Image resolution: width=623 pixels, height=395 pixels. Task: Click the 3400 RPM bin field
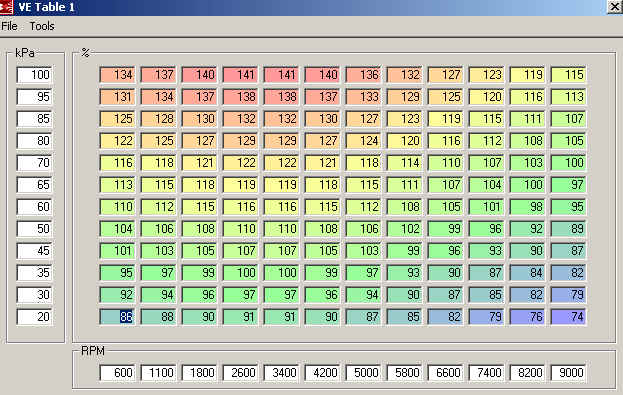point(281,373)
